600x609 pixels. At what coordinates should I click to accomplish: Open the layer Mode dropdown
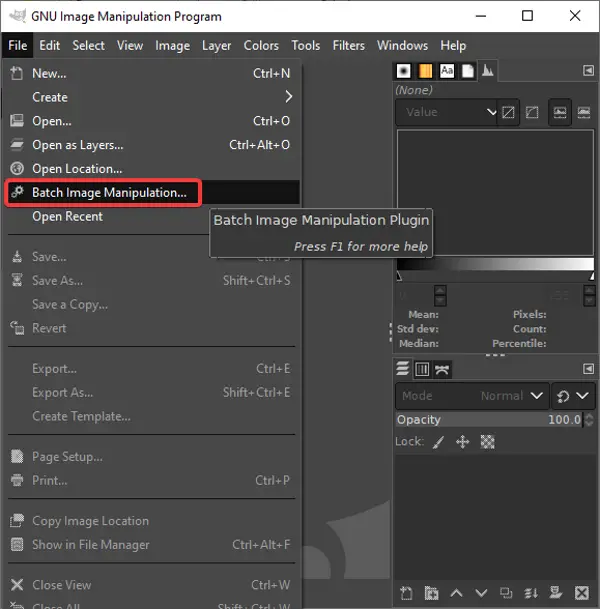472,396
